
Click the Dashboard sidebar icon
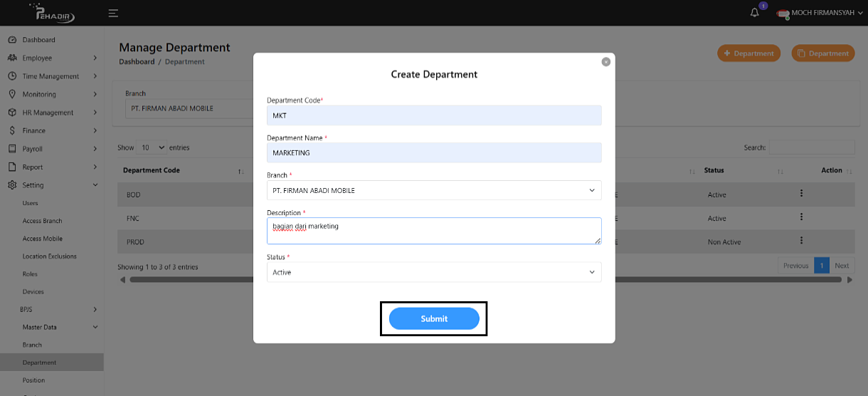(x=12, y=40)
